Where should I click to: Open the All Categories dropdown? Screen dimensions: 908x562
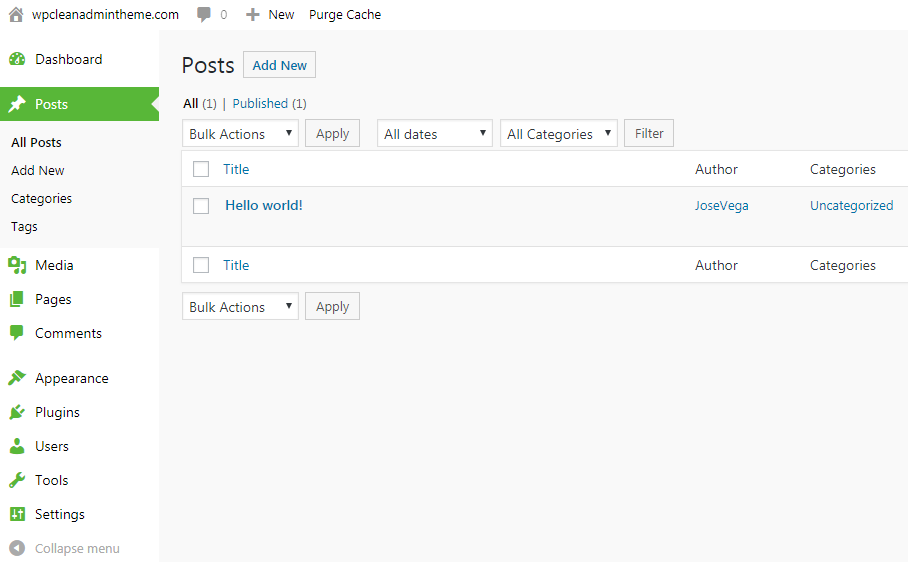click(558, 134)
